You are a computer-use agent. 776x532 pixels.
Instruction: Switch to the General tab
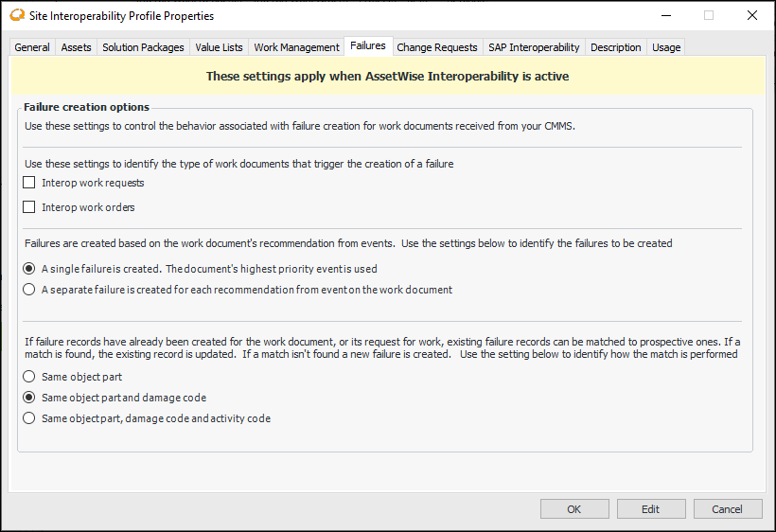[32, 47]
